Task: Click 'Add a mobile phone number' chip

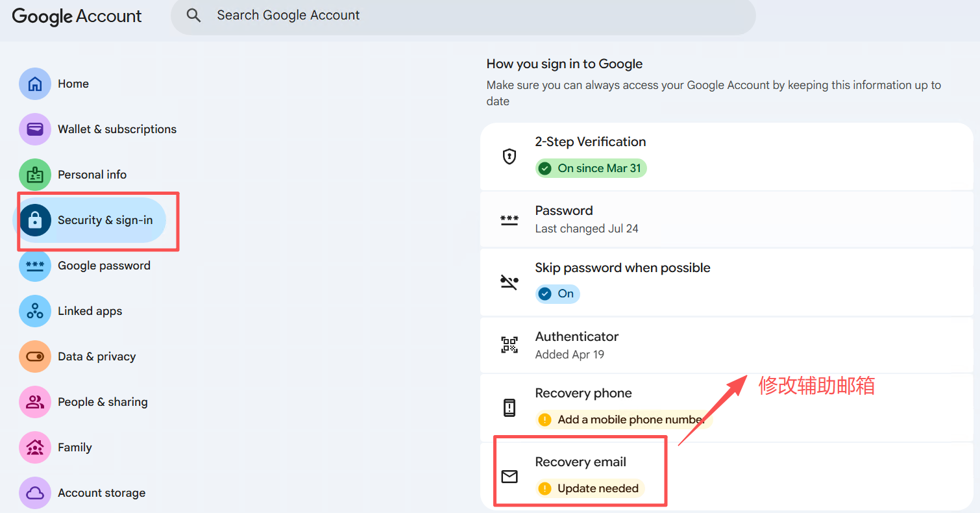Action: 624,419
